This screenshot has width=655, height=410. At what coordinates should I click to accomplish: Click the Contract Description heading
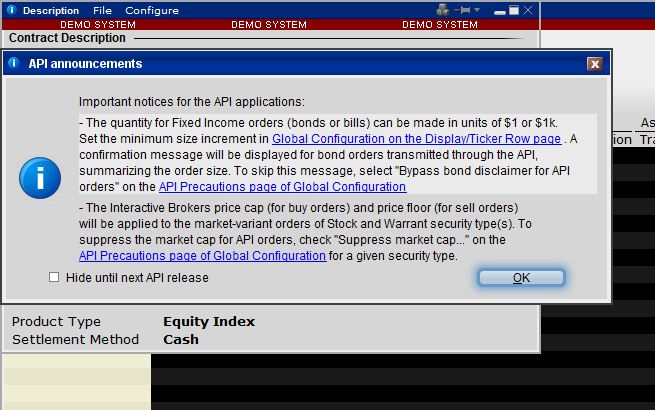click(x=67, y=38)
